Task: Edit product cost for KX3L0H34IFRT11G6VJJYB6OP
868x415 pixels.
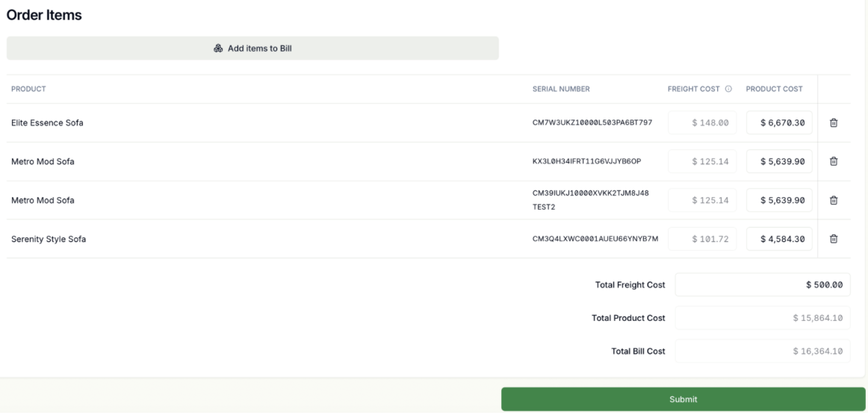Action: tap(779, 161)
